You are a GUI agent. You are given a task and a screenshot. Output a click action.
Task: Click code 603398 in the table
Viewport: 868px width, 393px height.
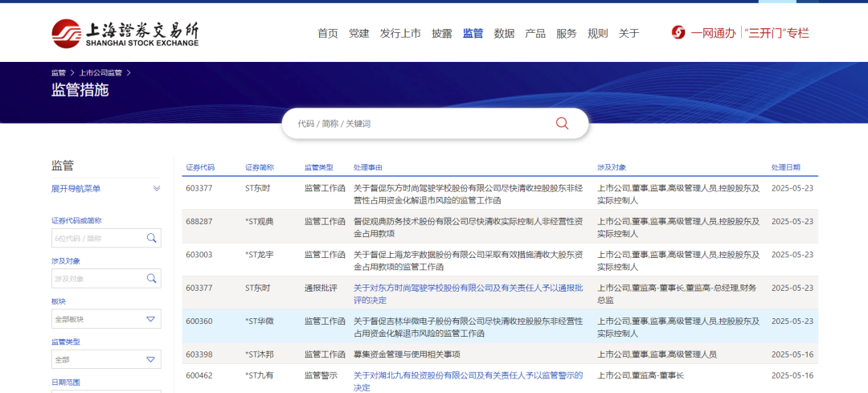(x=199, y=354)
